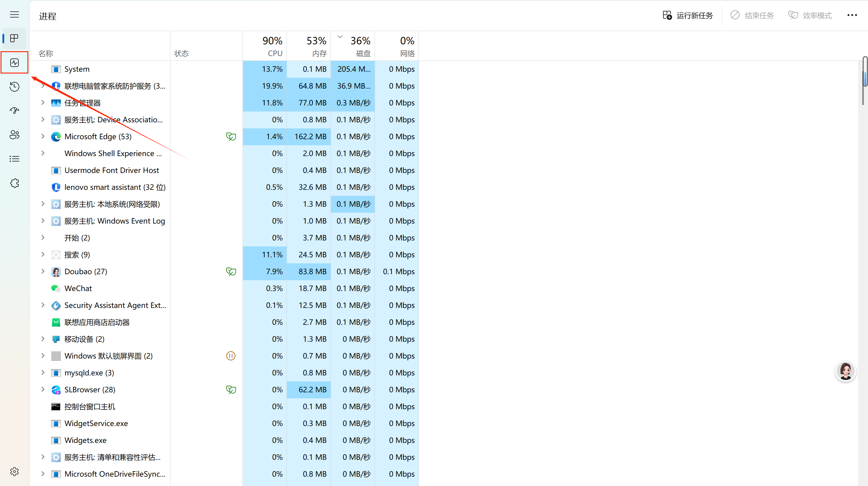This screenshot has width=868, height=486.
Task: Expand the Microsoft Edge (53) process group
Action: tap(43, 136)
